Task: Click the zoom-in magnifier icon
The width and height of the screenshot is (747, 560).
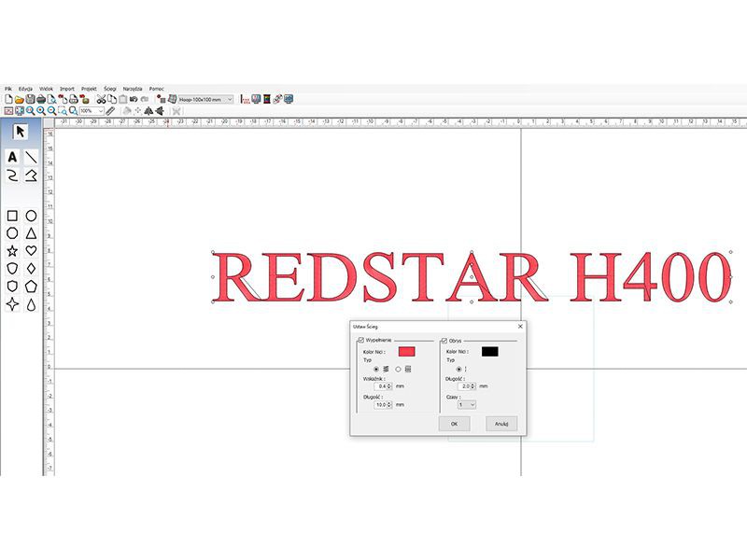Action: [32, 109]
